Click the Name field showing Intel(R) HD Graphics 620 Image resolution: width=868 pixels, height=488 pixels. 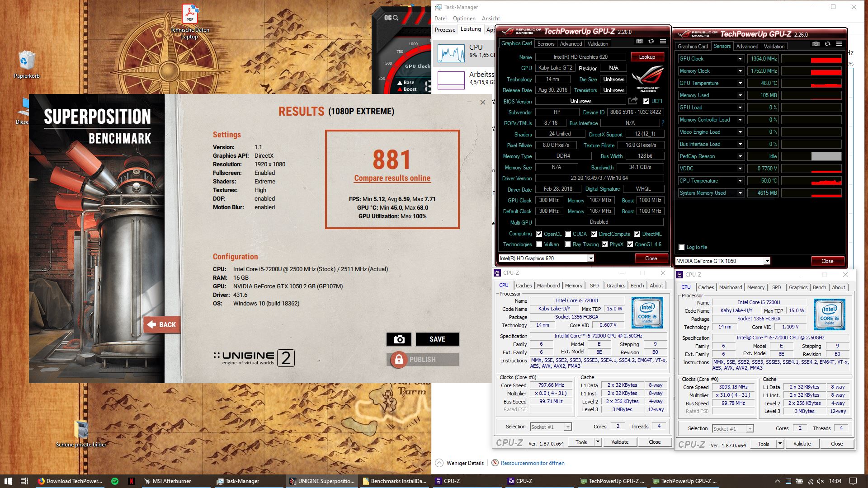580,57
